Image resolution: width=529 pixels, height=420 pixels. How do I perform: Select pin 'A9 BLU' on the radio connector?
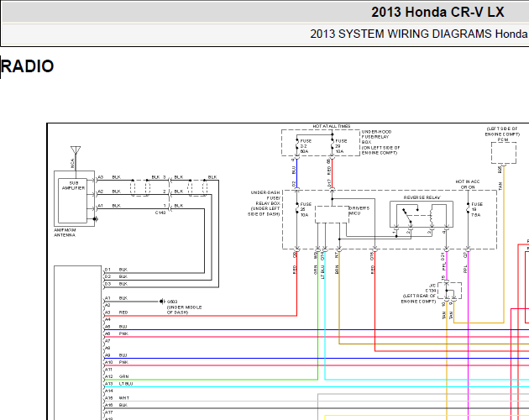click(116, 355)
